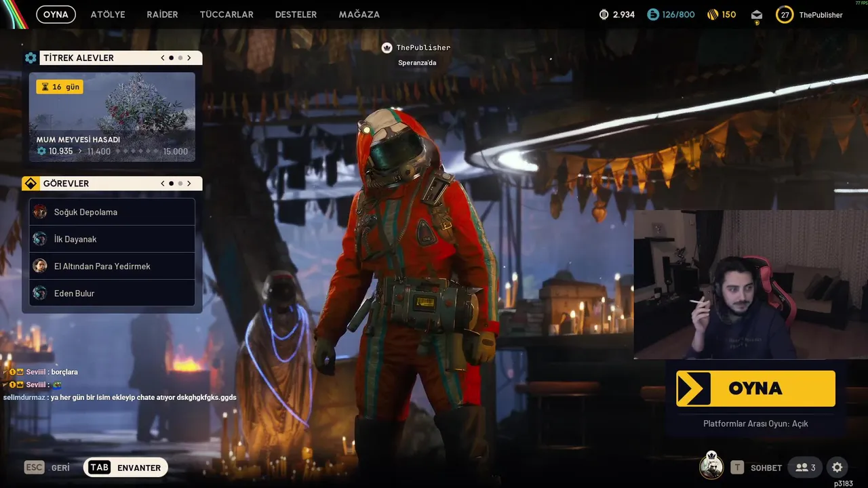Image resolution: width=868 pixels, height=488 pixels.
Task: Open the Eden Bulur quest
Action: 112,293
